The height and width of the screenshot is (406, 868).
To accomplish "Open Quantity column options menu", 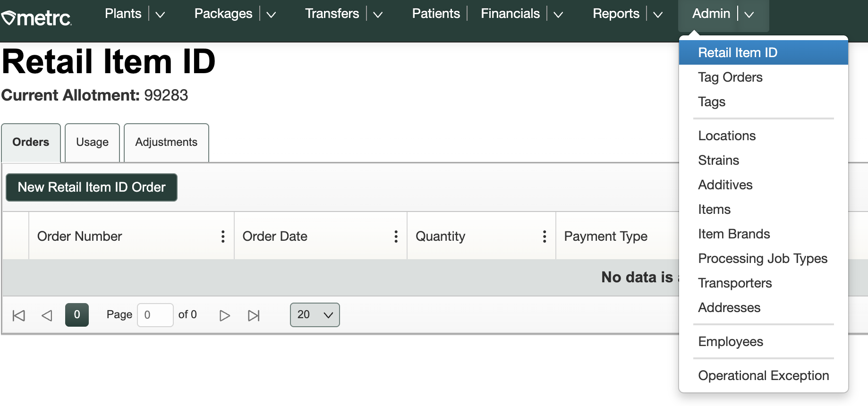I will pyautogui.click(x=545, y=237).
